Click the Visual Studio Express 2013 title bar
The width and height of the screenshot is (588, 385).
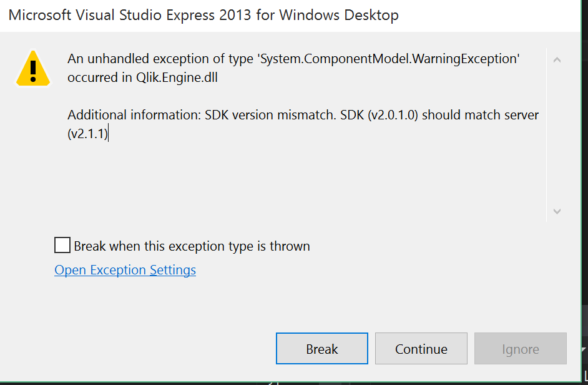pyautogui.click(x=203, y=15)
